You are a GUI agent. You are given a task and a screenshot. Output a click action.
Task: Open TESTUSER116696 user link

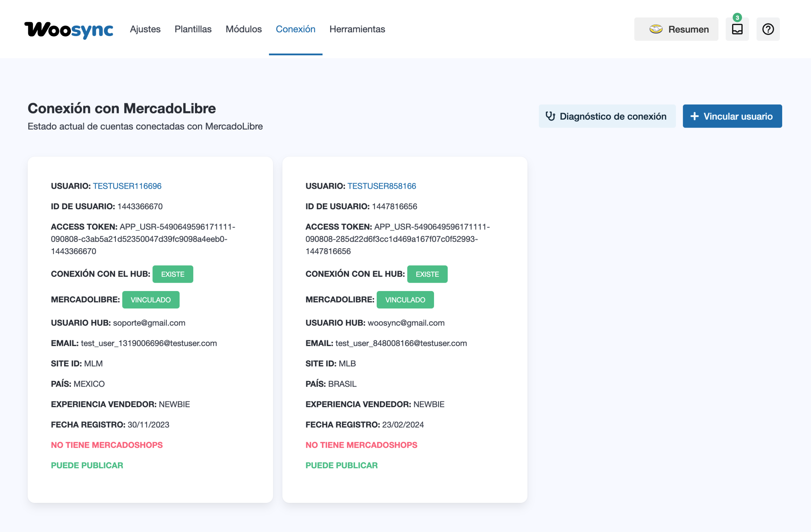[x=127, y=186]
